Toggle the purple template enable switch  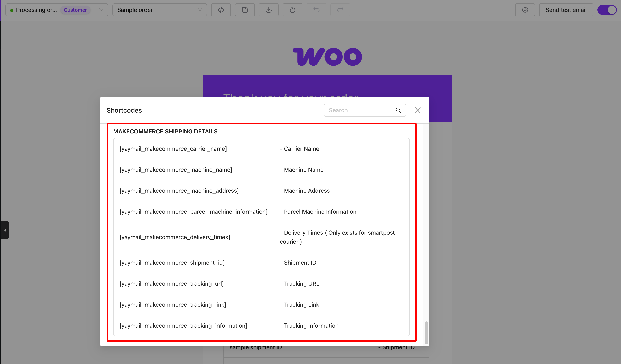(607, 10)
